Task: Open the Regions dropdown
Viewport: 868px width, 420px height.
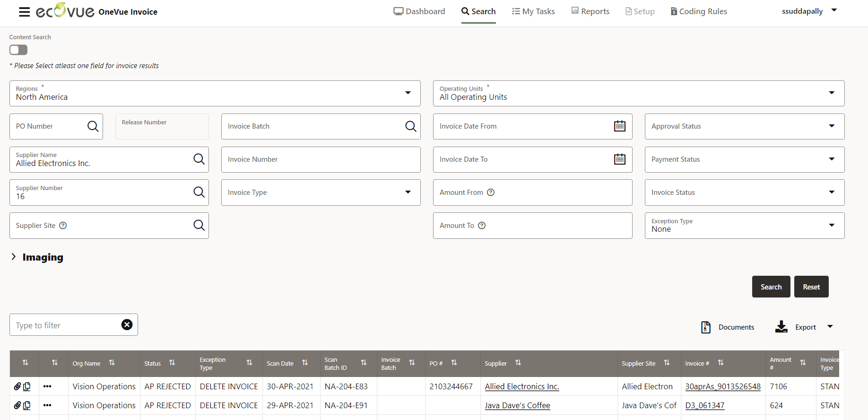Action: [408, 93]
